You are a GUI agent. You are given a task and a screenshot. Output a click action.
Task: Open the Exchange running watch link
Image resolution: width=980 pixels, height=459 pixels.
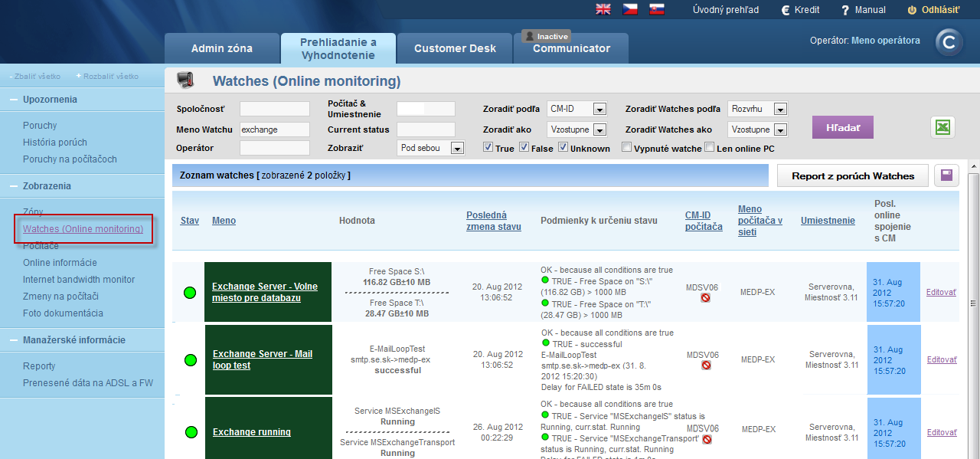[x=252, y=432]
